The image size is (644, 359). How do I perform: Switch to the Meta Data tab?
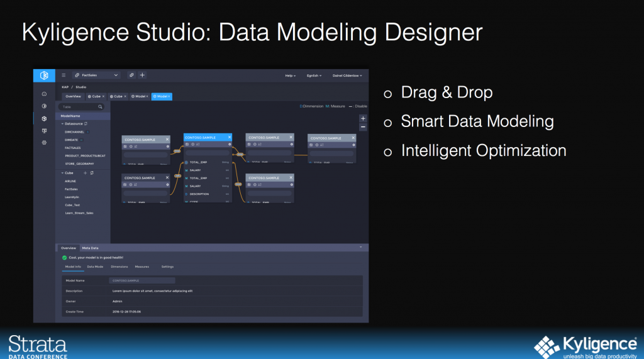(x=91, y=248)
